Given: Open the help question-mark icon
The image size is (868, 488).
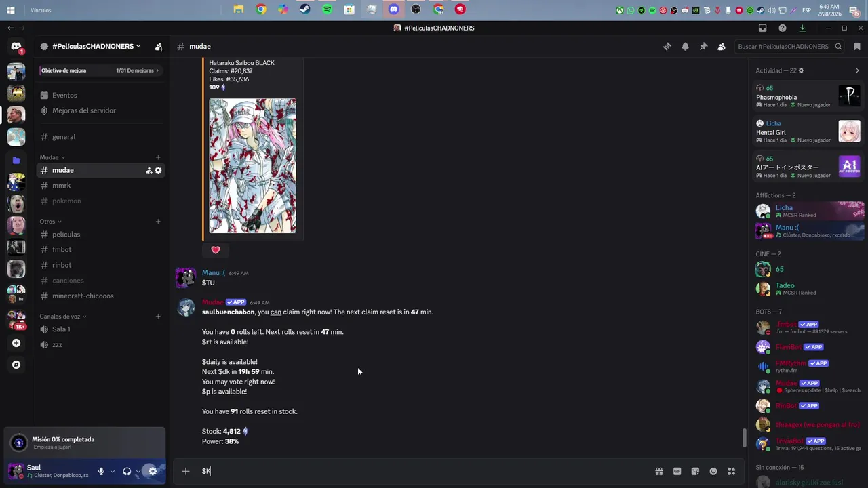Looking at the screenshot, I should pos(783,28).
